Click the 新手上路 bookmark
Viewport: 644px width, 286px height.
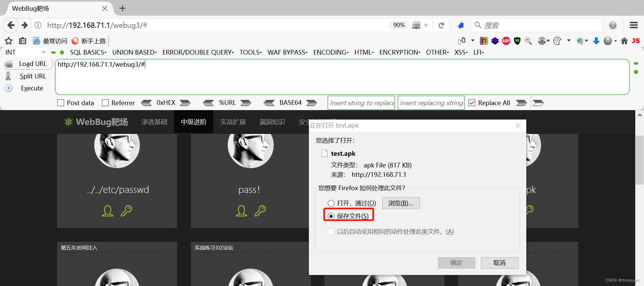[x=89, y=41]
